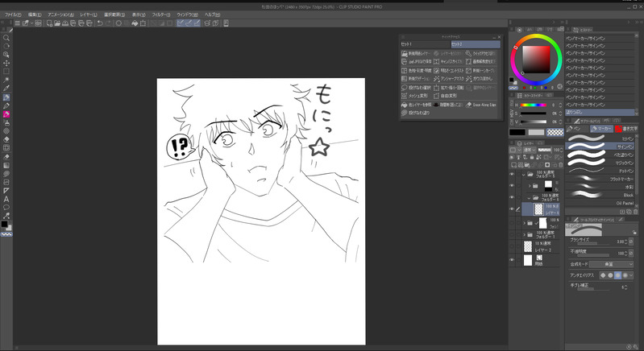This screenshot has width=644, height=351.
Task: Click the Undo arrow in command bar
Action: 99,23
